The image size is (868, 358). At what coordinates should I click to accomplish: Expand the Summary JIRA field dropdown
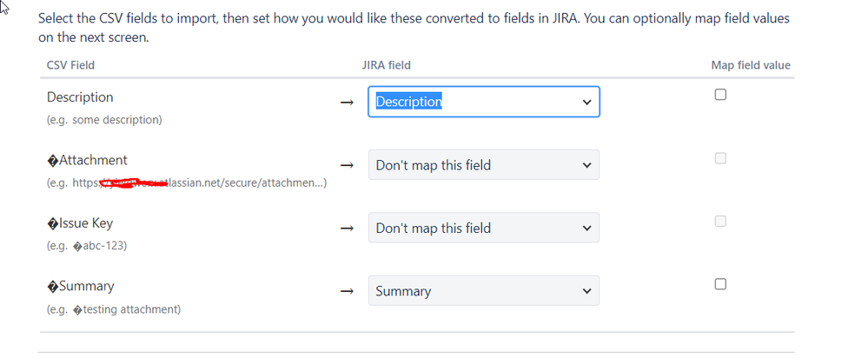(x=483, y=292)
